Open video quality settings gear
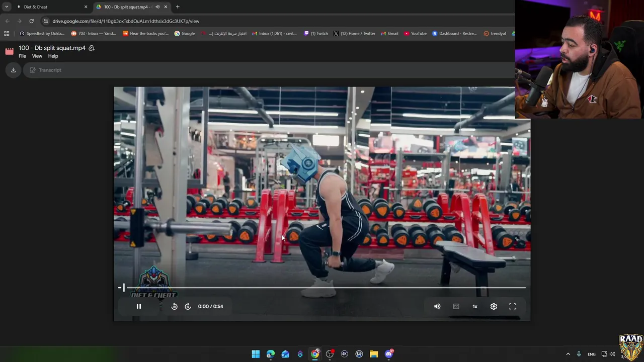 pyautogui.click(x=494, y=306)
